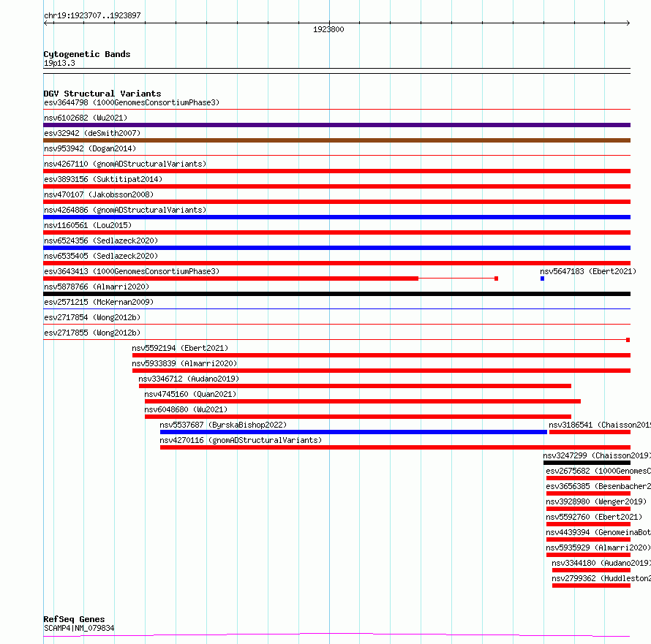Select nsv4270116 (gnomADStructuralVariants) label
Image resolution: width=651 pixels, height=644 pixels.
coord(241,440)
